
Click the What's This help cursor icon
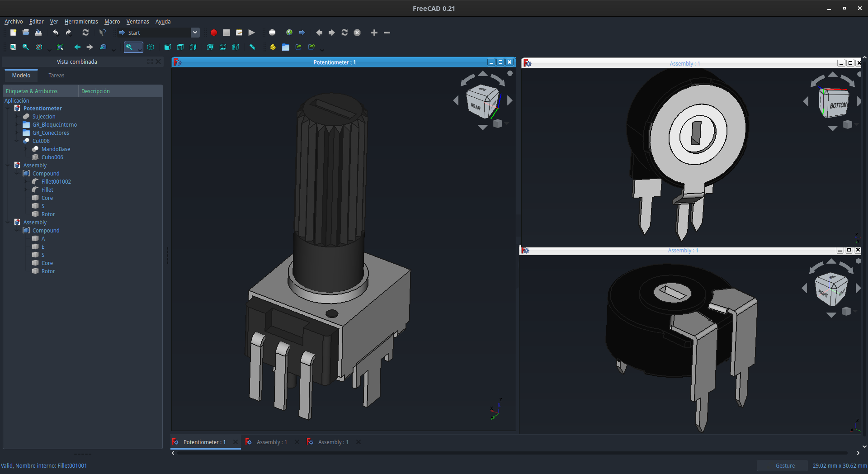click(x=103, y=33)
